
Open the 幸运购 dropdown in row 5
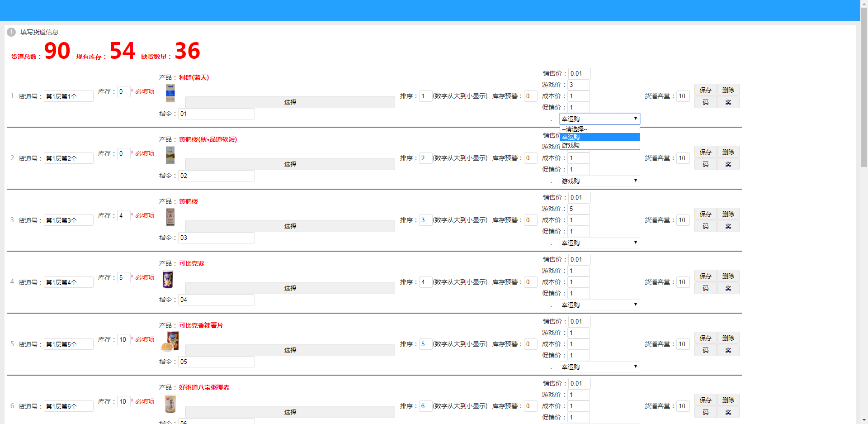point(599,367)
